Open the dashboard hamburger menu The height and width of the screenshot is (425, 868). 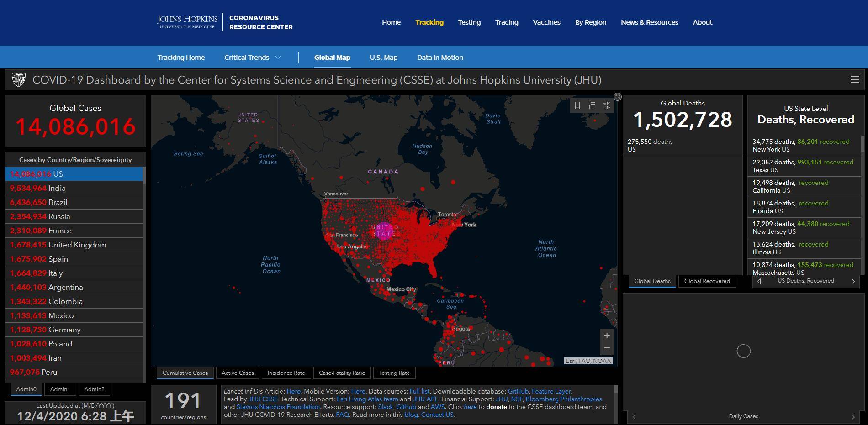pos(855,79)
